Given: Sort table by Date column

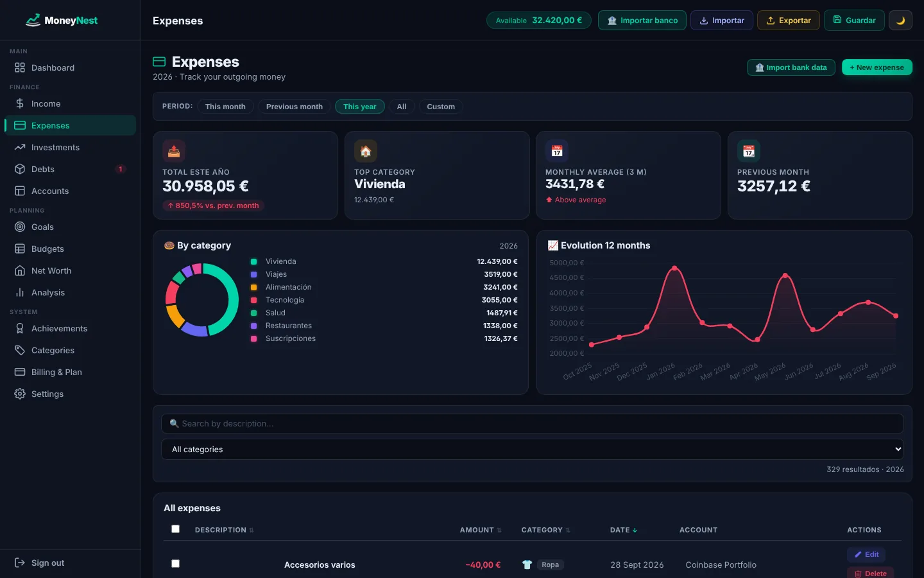Looking at the screenshot, I should tap(624, 530).
